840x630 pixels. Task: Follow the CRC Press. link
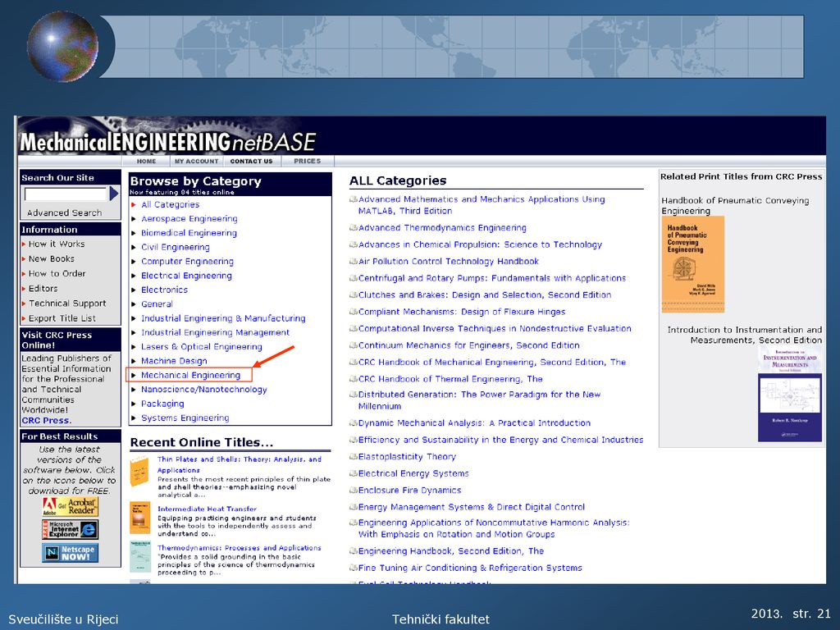[x=47, y=421]
